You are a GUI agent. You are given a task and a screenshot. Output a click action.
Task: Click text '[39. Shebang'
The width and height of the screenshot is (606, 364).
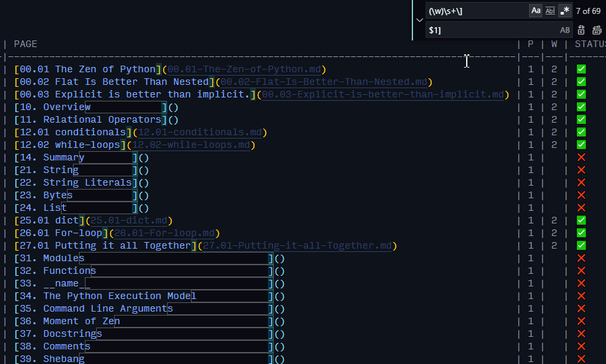point(49,359)
